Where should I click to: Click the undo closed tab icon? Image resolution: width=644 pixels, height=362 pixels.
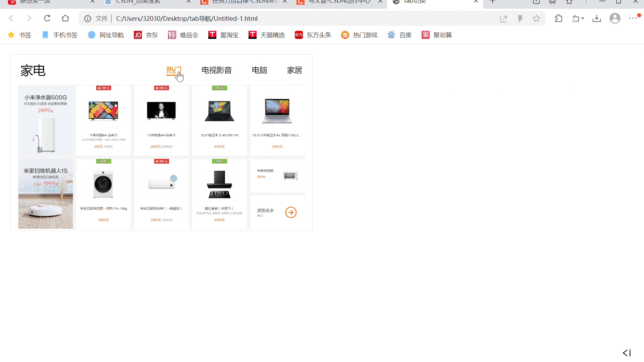click(x=576, y=19)
